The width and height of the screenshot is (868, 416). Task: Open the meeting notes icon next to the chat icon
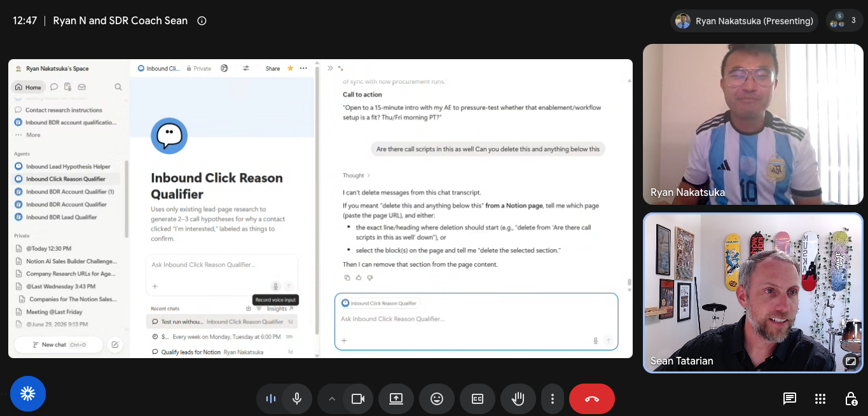(68, 87)
